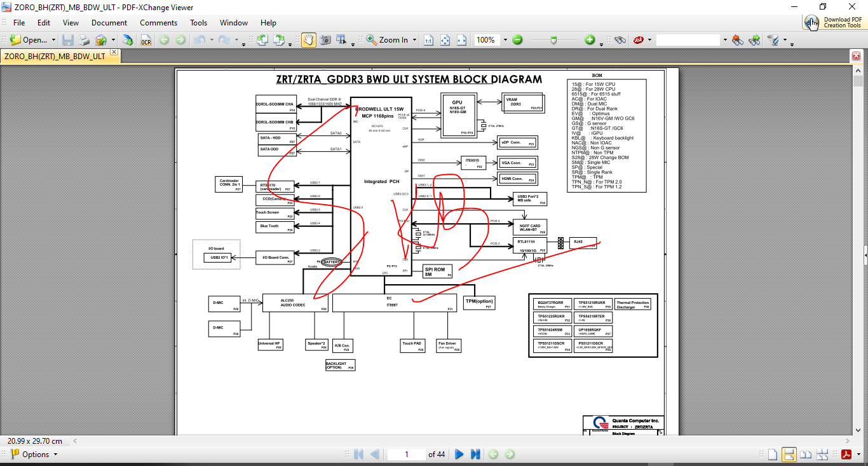Open the File menu
The height and width of the screenshot is (466, 868).
19,22
